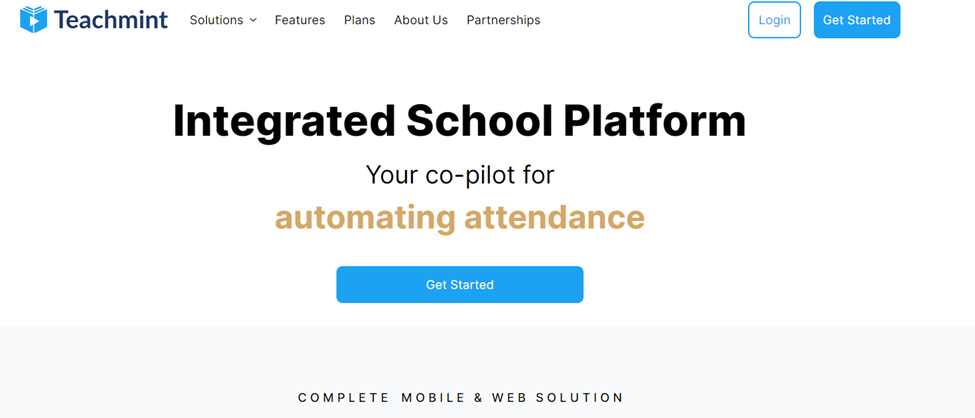Click the gold word "automating"
975x418 pixels.
pos(365,217)
